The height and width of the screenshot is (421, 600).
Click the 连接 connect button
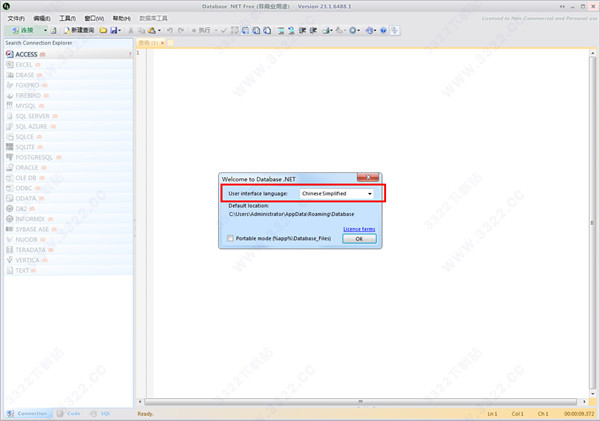24,30
